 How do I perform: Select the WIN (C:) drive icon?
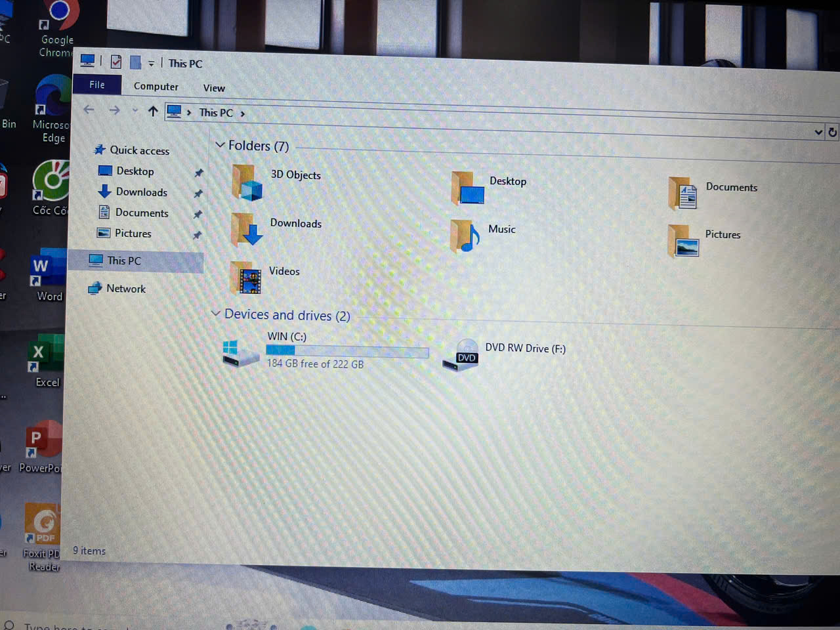[x=240, y=353]
